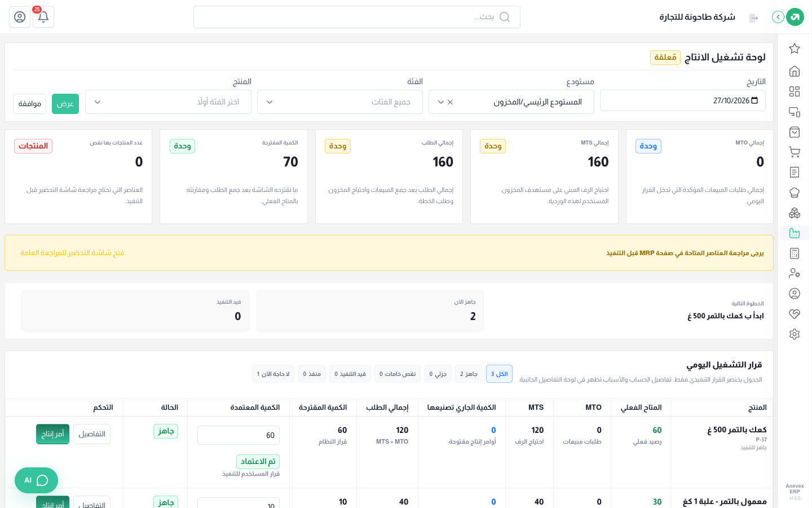
Task: Click the green عرض button
Action: (65, 104)
